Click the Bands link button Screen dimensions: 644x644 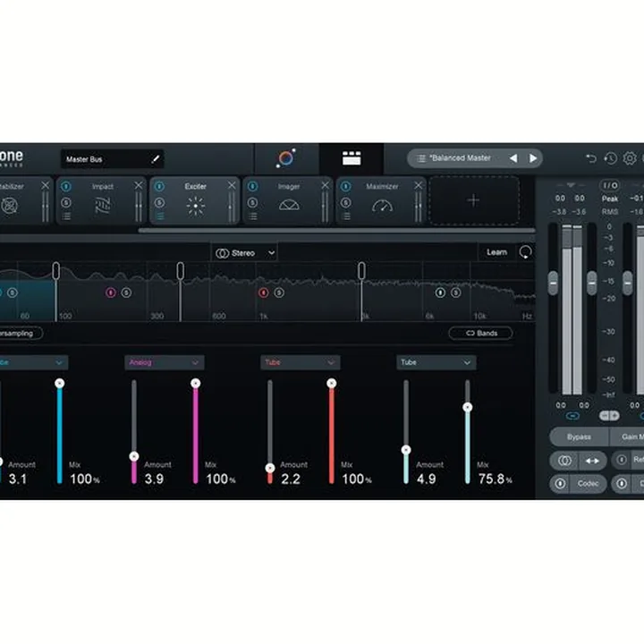coord(481,333)
